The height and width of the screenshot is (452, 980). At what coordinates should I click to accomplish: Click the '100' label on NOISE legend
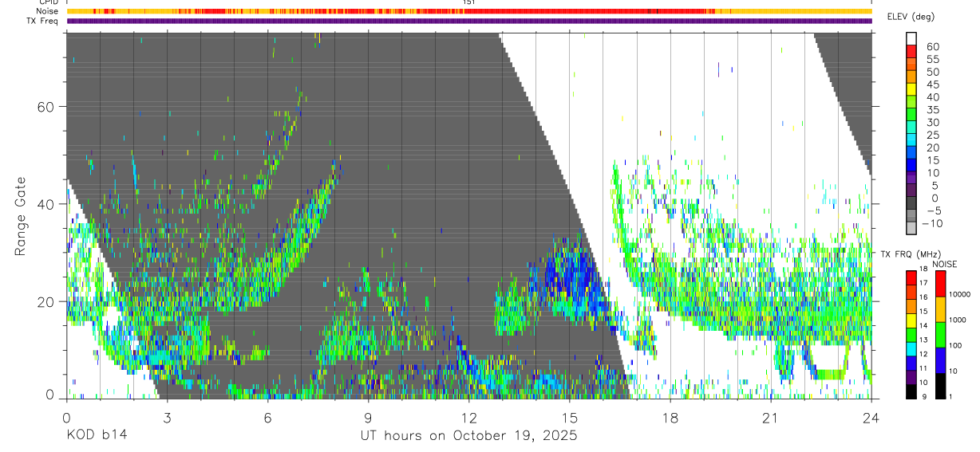954,345
